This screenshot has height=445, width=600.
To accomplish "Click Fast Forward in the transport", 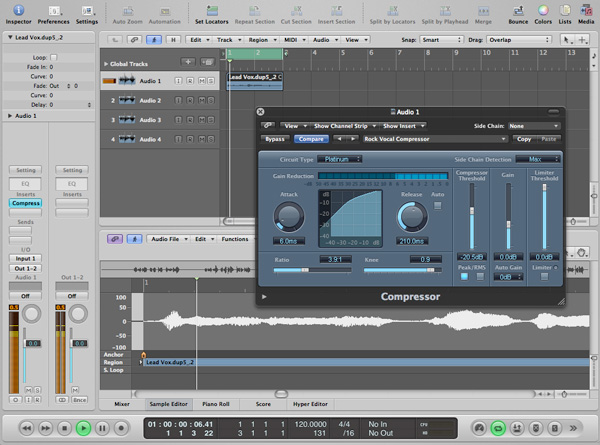I will [46, 428].
